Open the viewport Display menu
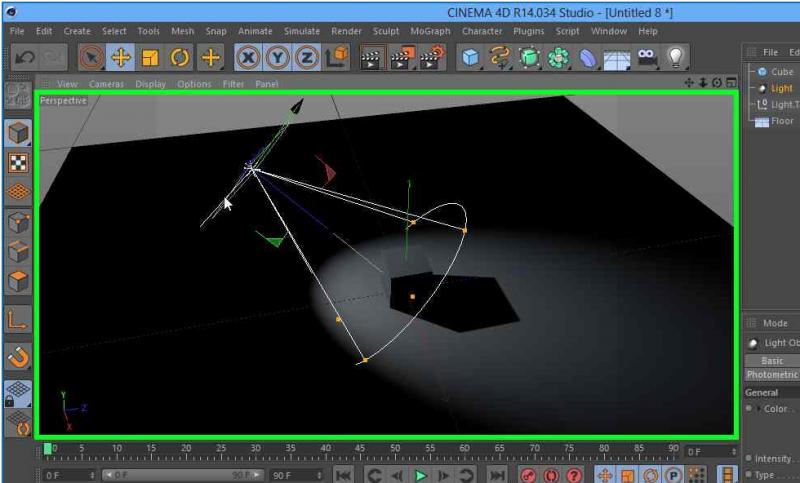Image resolution: width=800 pixels, height=483 pixels. click(x=150, y=84)
